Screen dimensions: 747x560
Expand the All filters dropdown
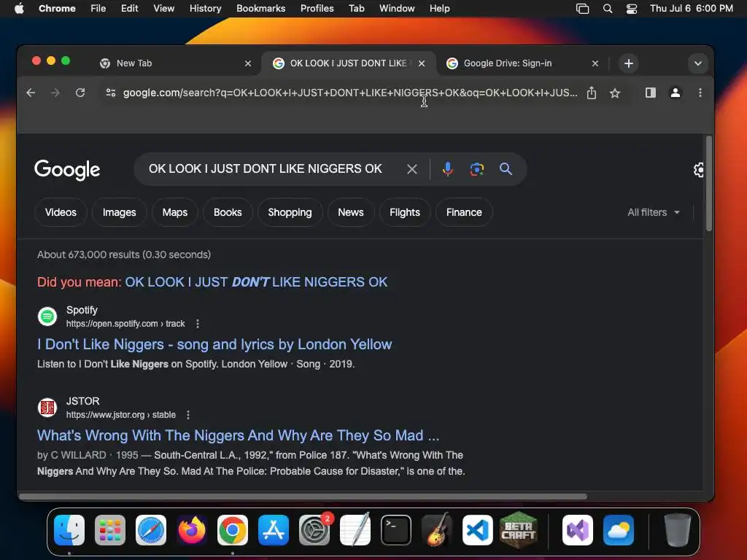tap(653, 212)
